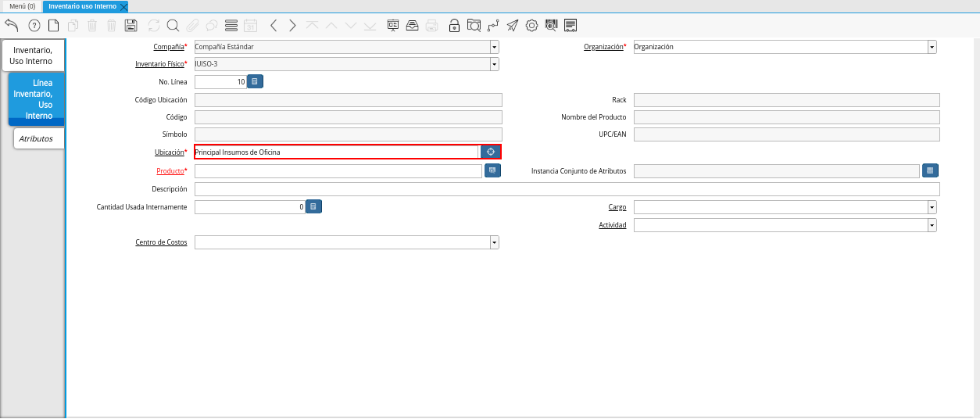Open calculator for Cantidad Usada Internamente
The image size is (980, 419).
pos(313,207)
